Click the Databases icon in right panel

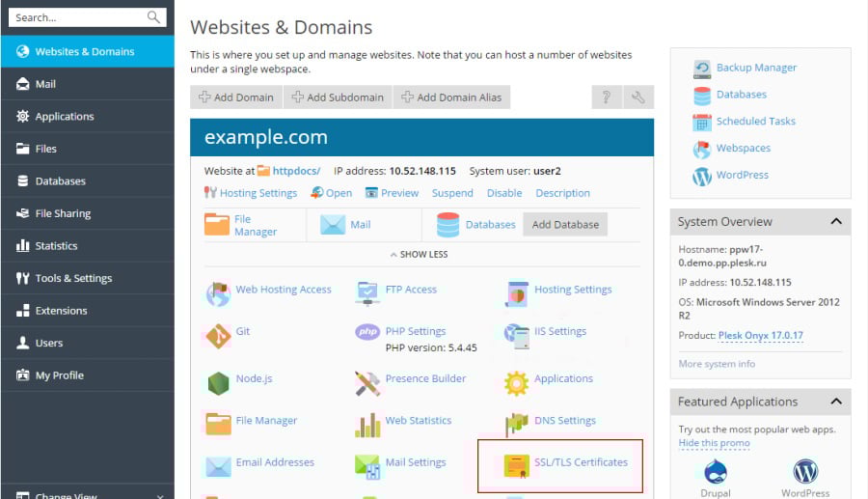[x=702, y=96]
